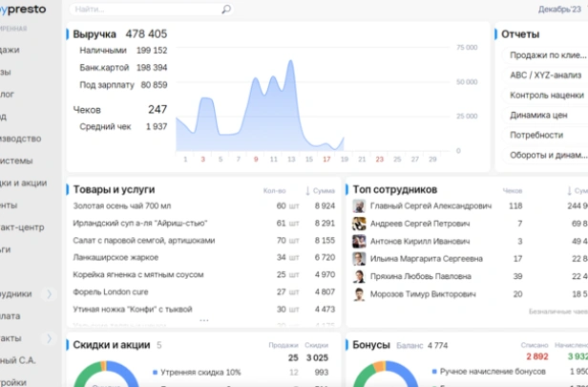Click the magnifier search icon
This screenshot has width=588, height=387.
(226, 10)
